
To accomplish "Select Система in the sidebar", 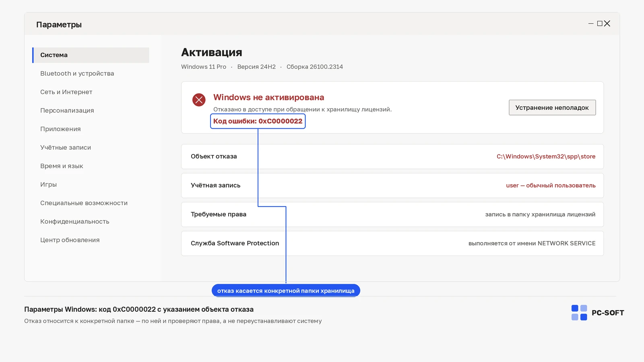I will (x=91, y=55).
